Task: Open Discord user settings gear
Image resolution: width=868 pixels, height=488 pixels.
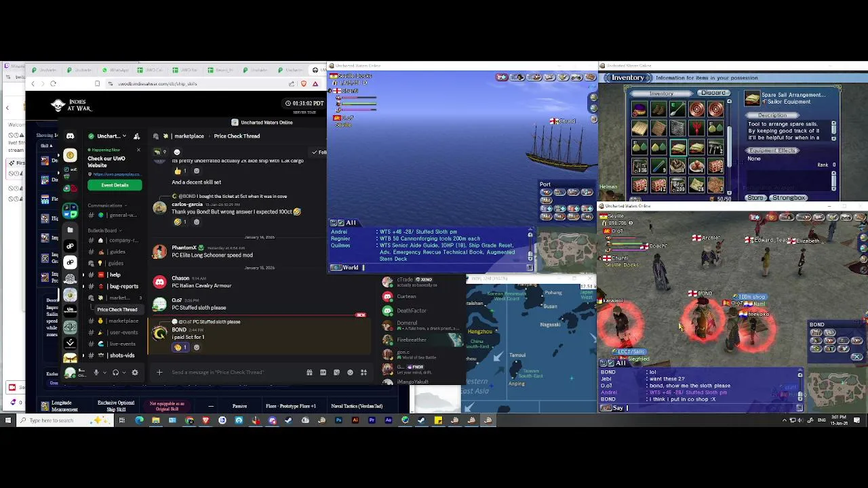Action: point(135,372)
